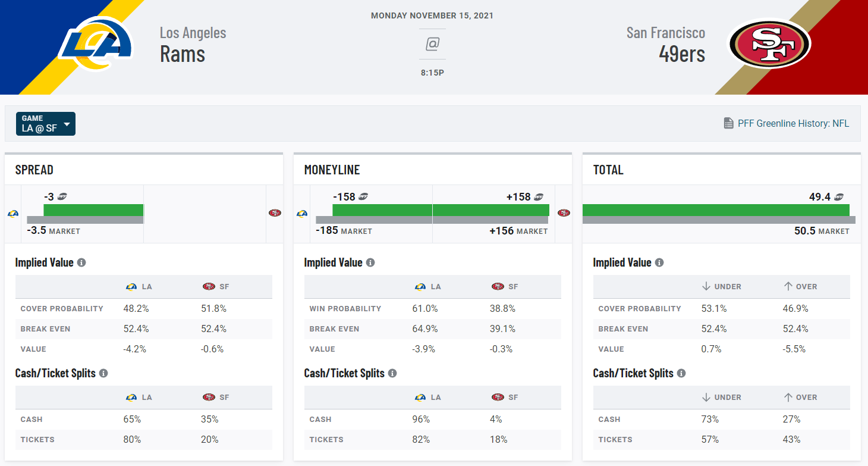868x466 pixels.
Task: Click Spread LA value -4.2%
Action: 135,349
